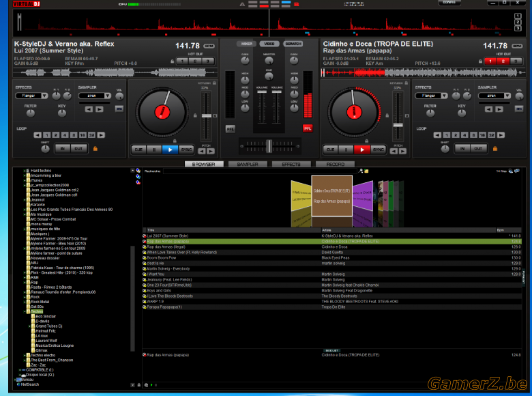Switch to the BROWSER tab
The width and height of the screenshot is (532, 396).
coord(204,164)
